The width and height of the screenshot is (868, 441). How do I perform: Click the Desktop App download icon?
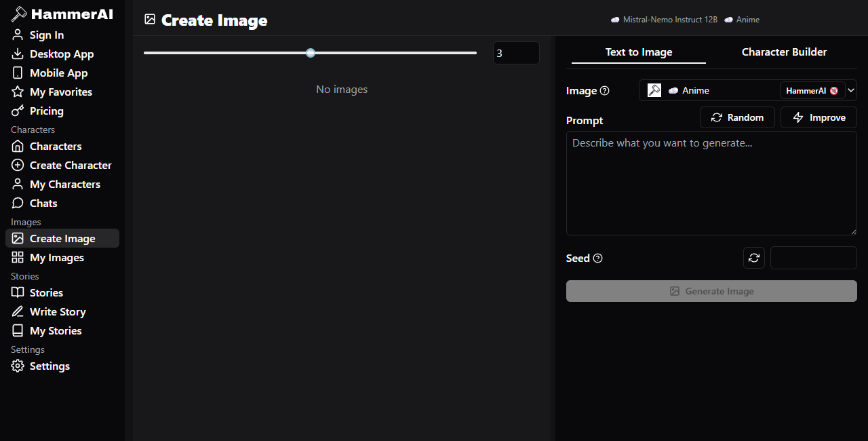18,54
